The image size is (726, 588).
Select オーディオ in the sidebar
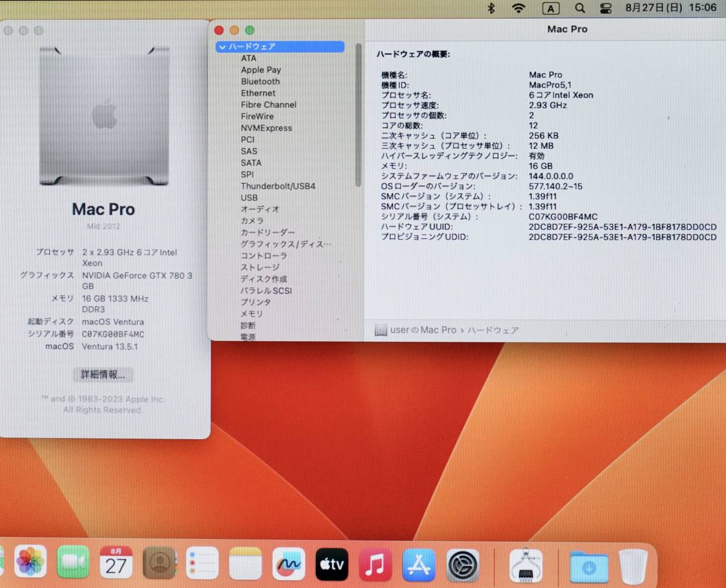tap(260, 209)
